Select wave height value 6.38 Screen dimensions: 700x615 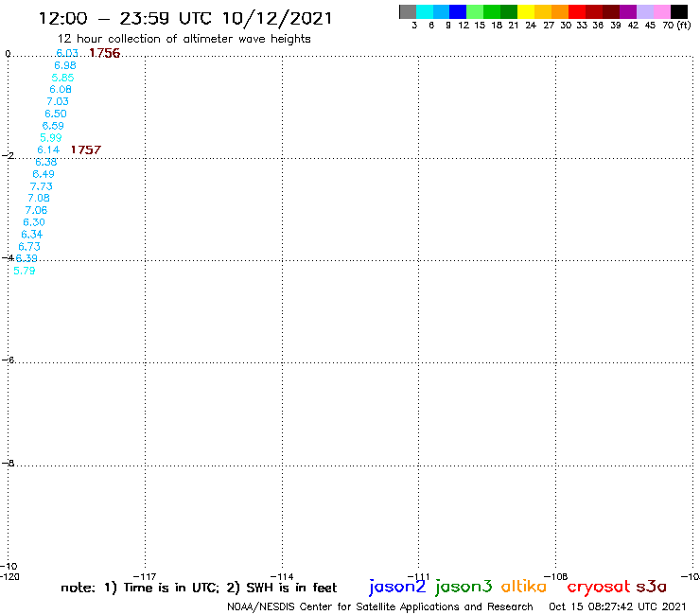[46, 162]
